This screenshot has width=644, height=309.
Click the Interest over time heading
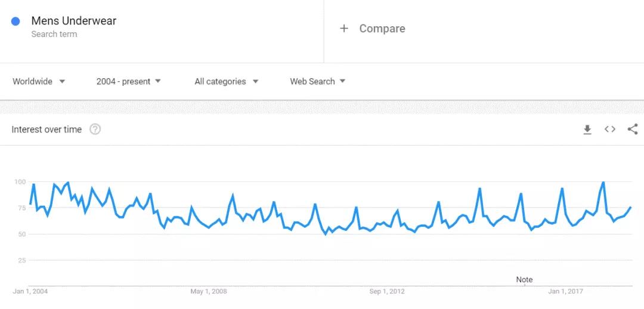(47, 129)
